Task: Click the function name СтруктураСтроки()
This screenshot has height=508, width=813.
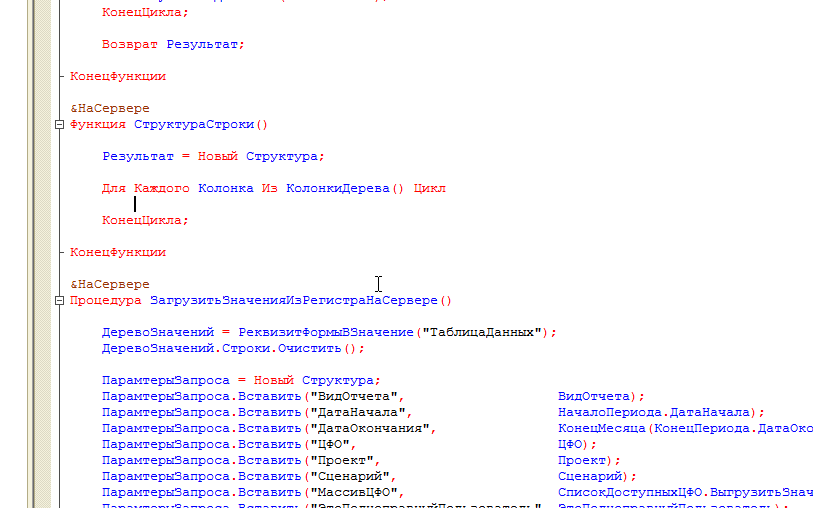Action: point(201,124)
